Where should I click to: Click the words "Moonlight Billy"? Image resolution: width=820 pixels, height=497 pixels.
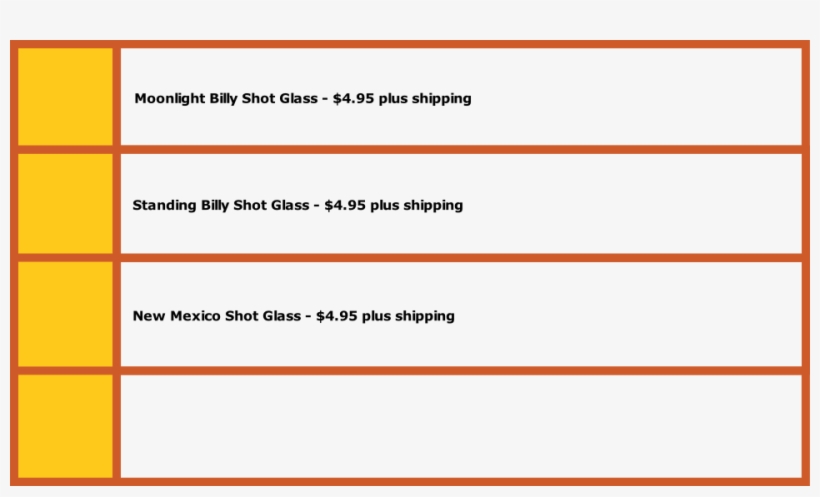tap(185, 99)
